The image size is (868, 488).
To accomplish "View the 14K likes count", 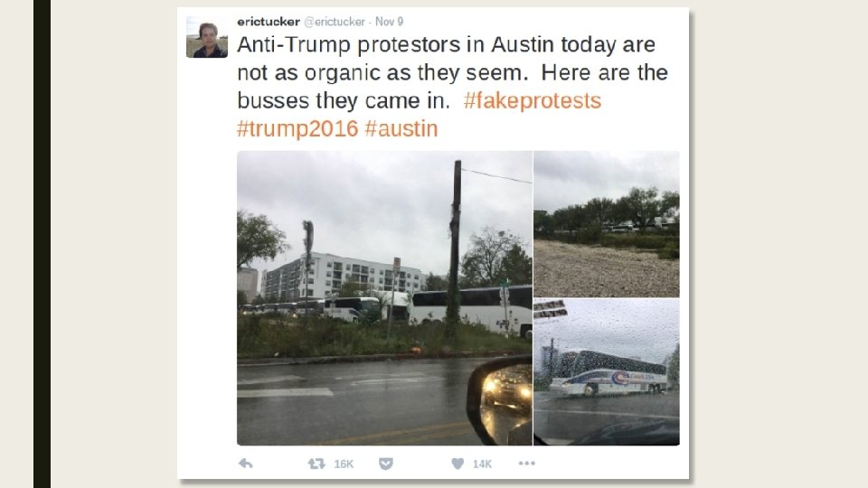I will click(482, 465).
